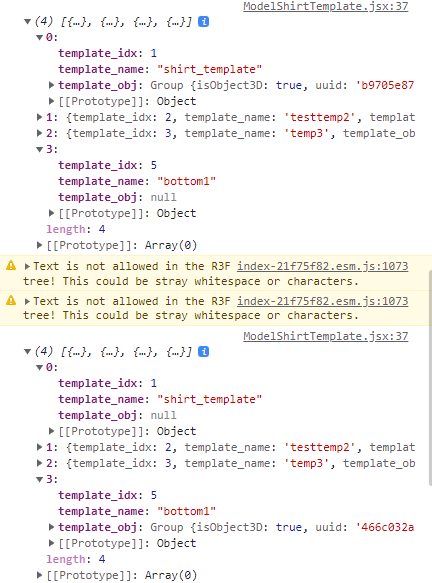Screen dimensions: 432x583
Task: Expand the temp3 item in first log
Action: point(39,133)
